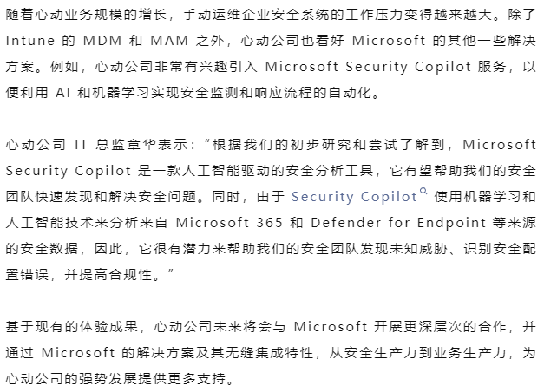The height and width of the screenshot is (392, 544).
Task: Click Defender for Endpoint text
Action: point(398,223)
